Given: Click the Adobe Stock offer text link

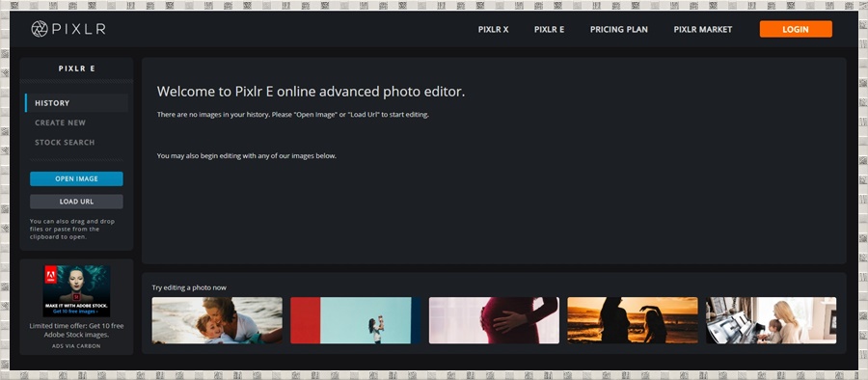Looking at the screenshot, I should click(x=76, y=330).
